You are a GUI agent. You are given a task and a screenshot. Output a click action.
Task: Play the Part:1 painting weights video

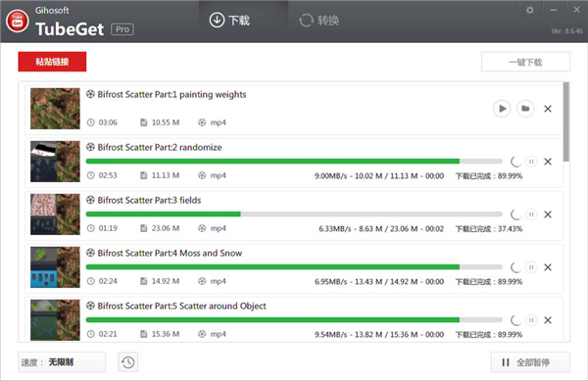tap(502, 109)
